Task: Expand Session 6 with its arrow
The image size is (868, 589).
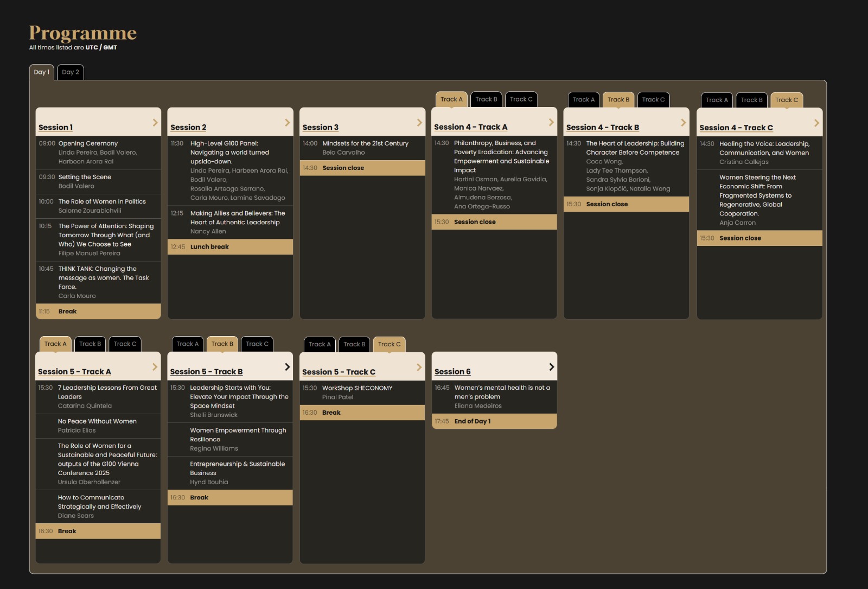Action: 551,367
